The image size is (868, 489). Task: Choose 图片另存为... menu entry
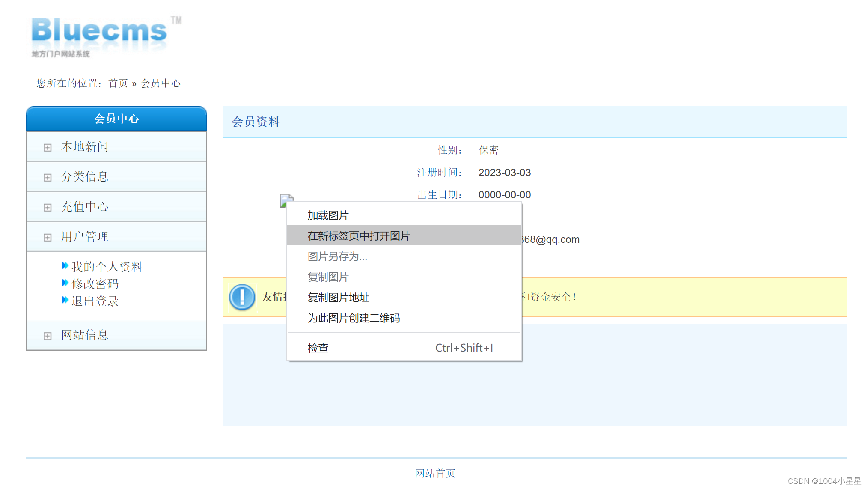(404, 256)
